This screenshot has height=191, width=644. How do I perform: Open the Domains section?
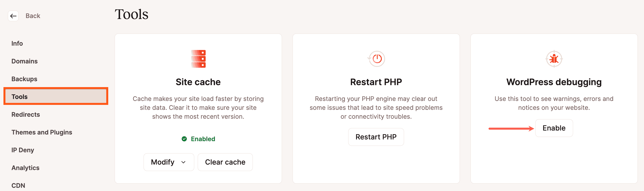[x=24, y=61]
